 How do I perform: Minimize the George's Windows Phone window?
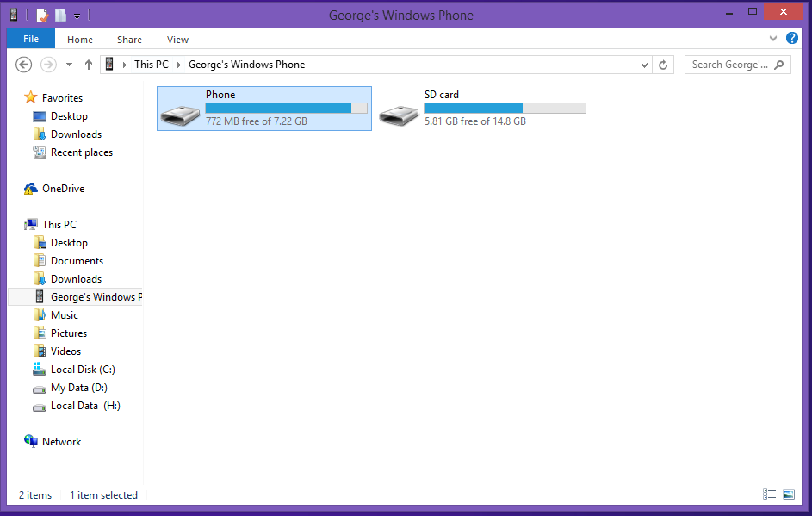coord(729,12)
